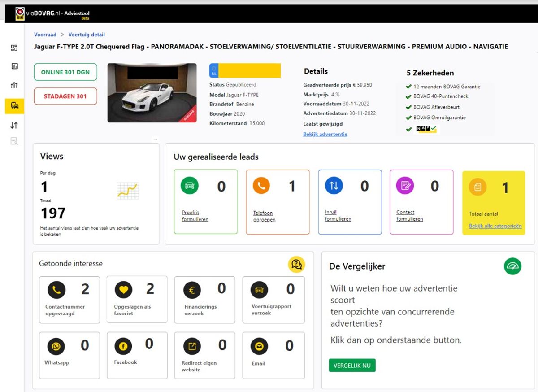Open the up-down arrows sidebar icon
This screenshot has width=538, height=392.
14,126
